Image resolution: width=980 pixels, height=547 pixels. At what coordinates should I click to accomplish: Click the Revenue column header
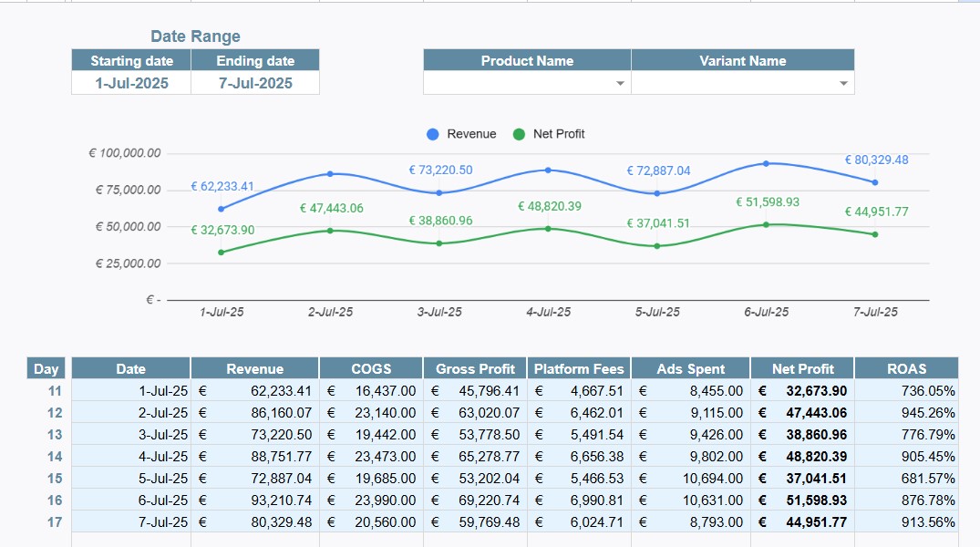tap(254, 369)
